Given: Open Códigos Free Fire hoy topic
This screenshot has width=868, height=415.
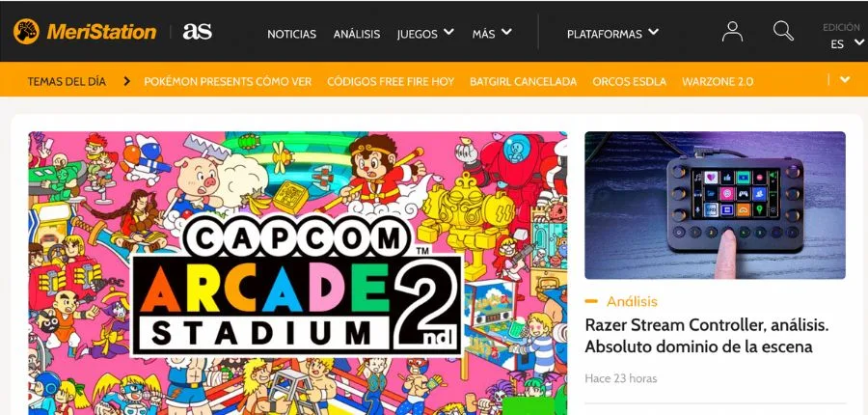Looking at the screenshot, I should pyautogui.click(x=391, y=81).
